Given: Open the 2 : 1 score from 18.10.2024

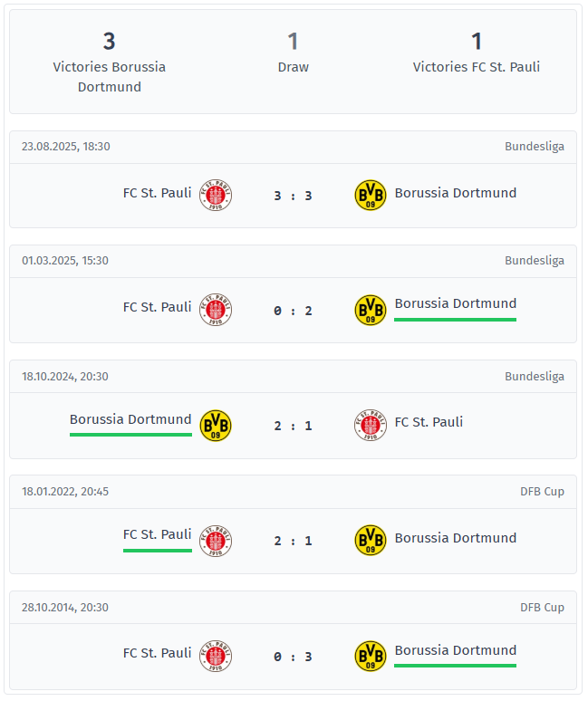Looking at the screenshot, I should pyautogui.click(x=293, y=426).
